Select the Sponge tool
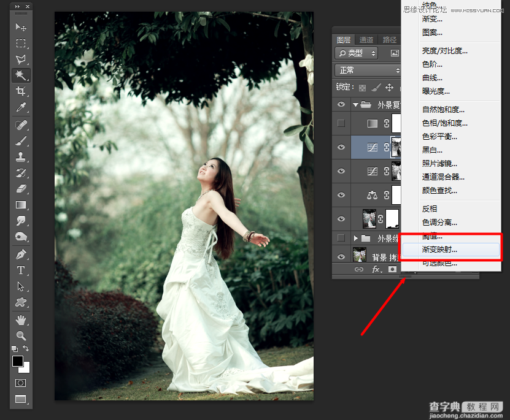Viewport: 510px width, 420px height. point(21,237)
